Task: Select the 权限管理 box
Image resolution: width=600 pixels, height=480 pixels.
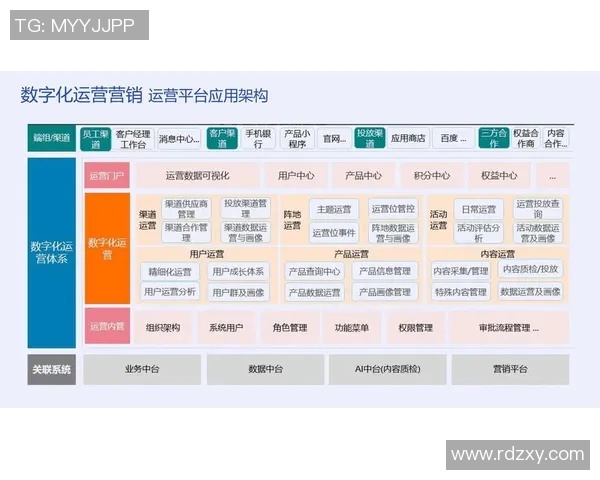Action: tap(416, 327)
